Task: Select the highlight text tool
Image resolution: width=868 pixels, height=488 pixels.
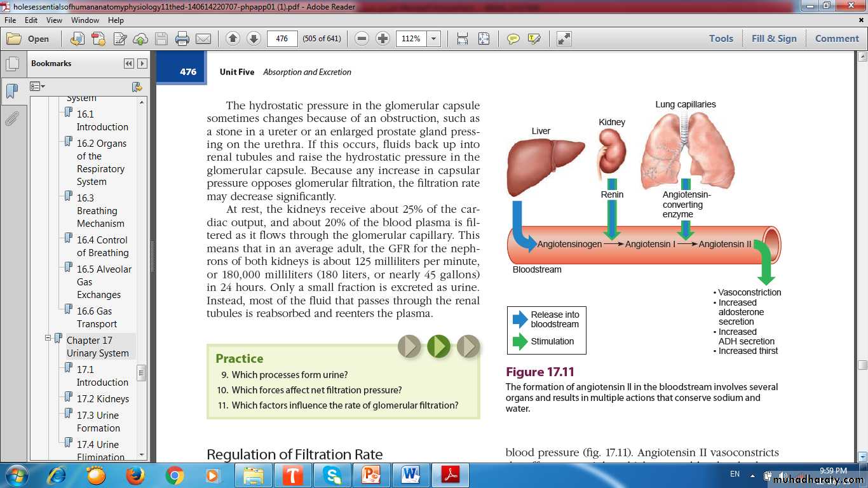Action: tap(534, 39)
